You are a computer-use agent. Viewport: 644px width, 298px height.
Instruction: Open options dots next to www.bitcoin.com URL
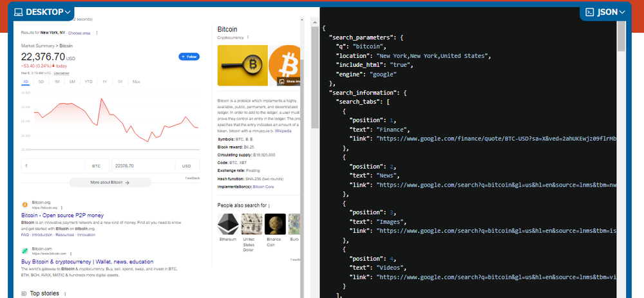[x=71, y=254]
